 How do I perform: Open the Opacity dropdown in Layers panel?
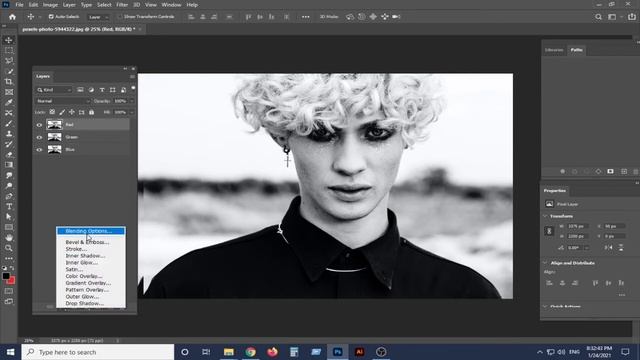click(x=131, y=101)
